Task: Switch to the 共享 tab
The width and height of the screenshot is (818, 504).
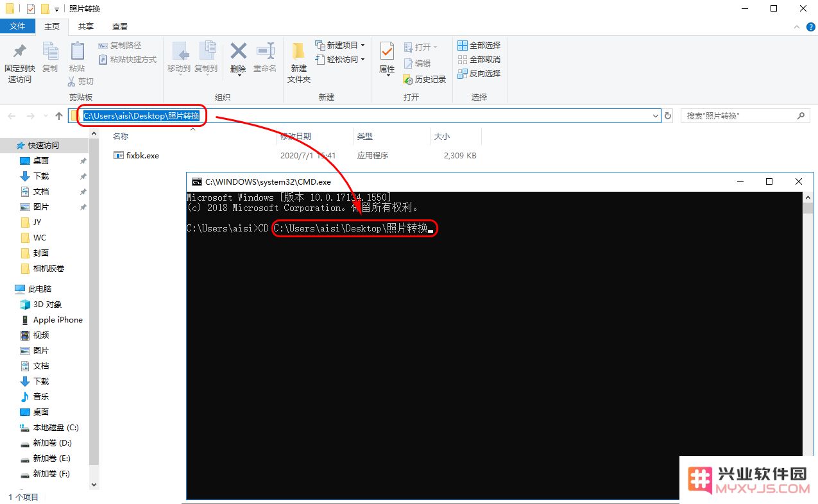Action: click(86, 26)
